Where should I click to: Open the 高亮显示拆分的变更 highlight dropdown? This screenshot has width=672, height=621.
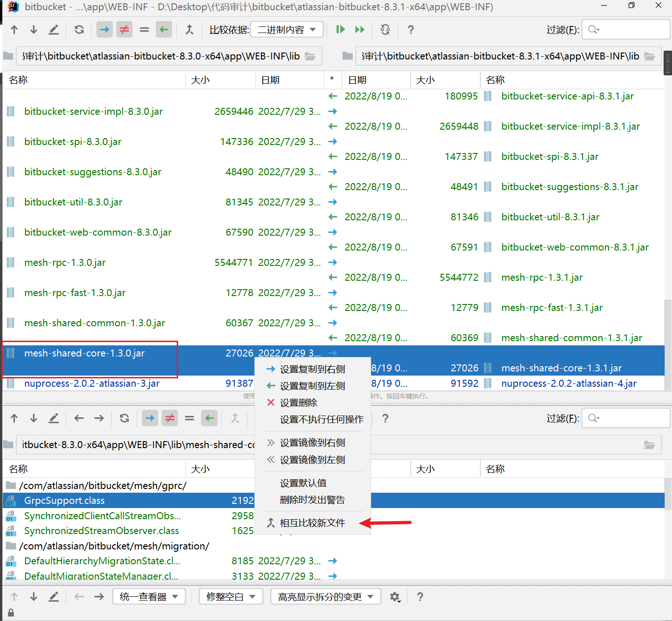click(326, 597)
